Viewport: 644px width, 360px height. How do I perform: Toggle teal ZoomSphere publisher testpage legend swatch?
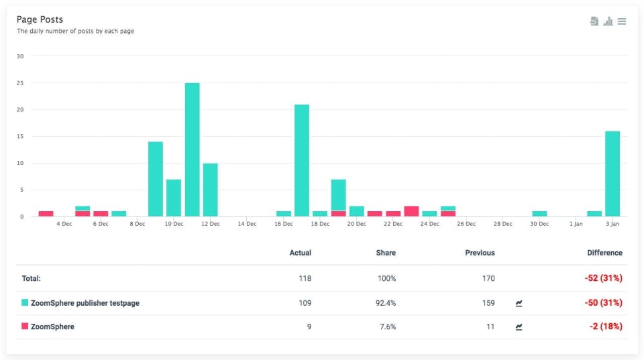coord(25,302)
